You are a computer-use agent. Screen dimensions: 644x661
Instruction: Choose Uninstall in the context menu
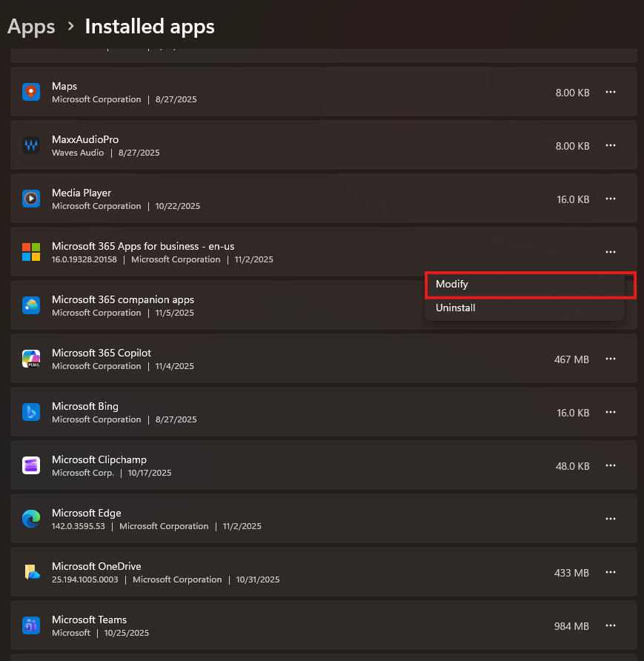(525, 308)
